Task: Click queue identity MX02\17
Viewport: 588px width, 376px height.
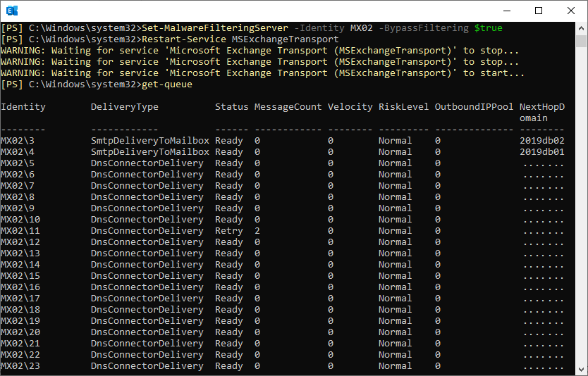Action: click(20, 299)
